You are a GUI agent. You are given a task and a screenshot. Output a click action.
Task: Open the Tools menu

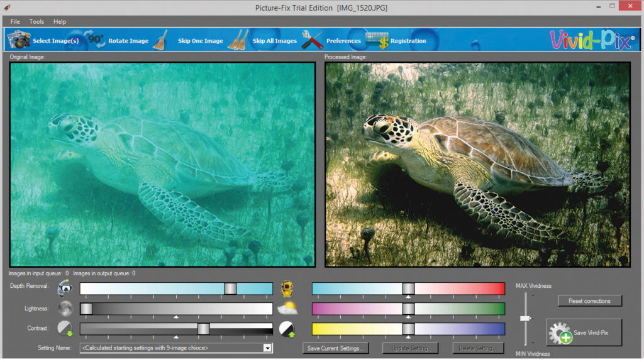(36, 21)
